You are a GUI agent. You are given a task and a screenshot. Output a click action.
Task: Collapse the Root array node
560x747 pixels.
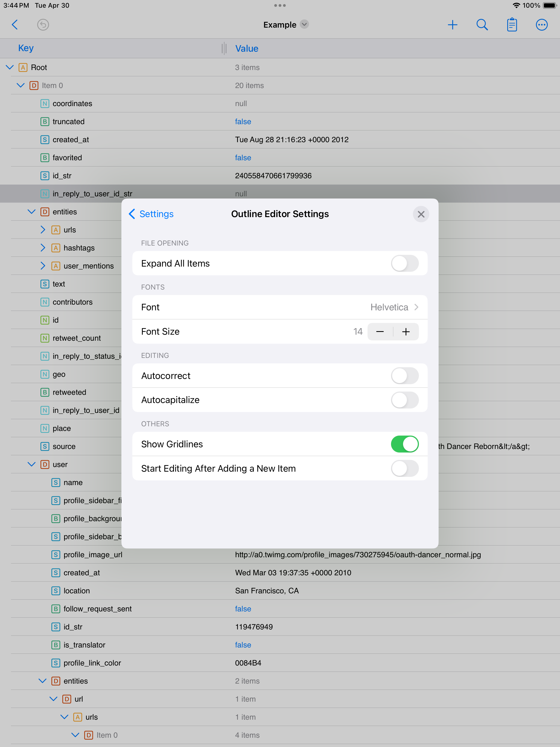[10, 68]
